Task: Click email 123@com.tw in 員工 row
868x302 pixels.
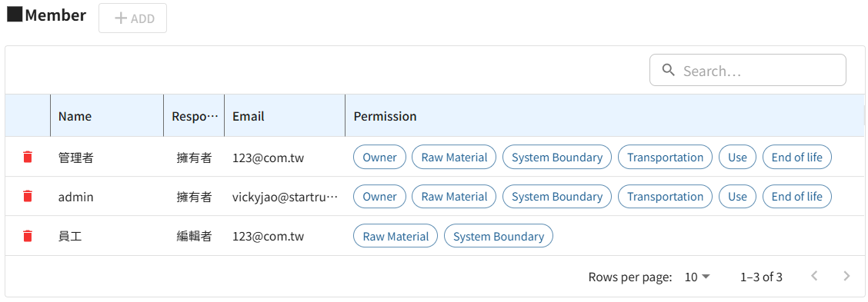Action: pos(268,237)
